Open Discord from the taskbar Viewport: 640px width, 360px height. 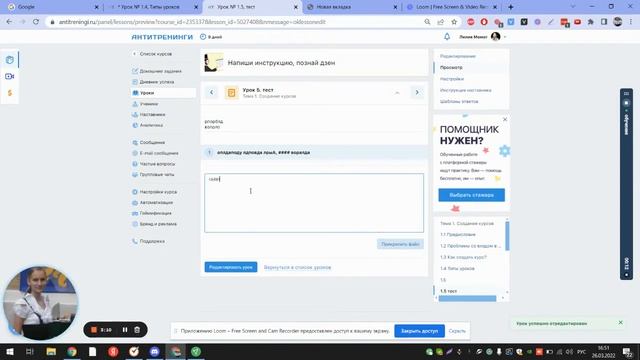154,351
